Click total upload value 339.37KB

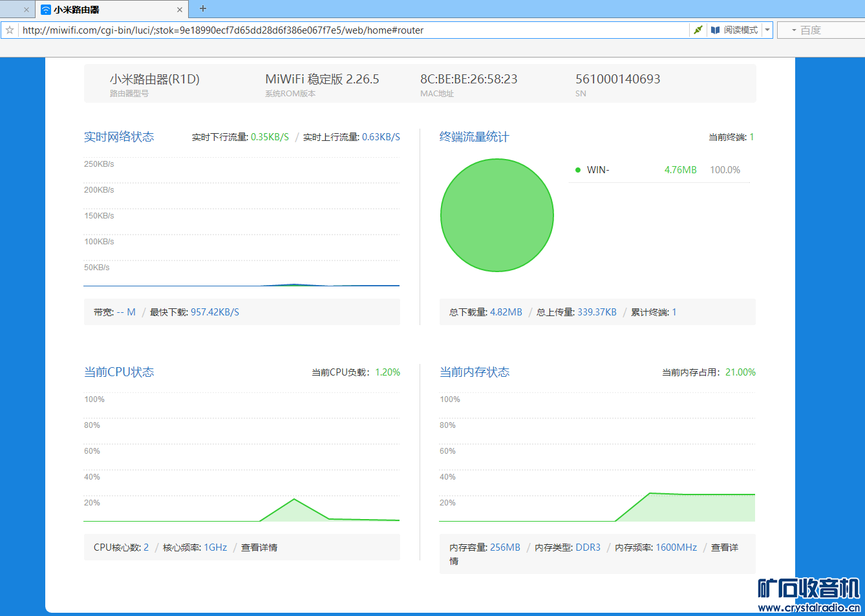pyautogui.click(x=597, y=312)
